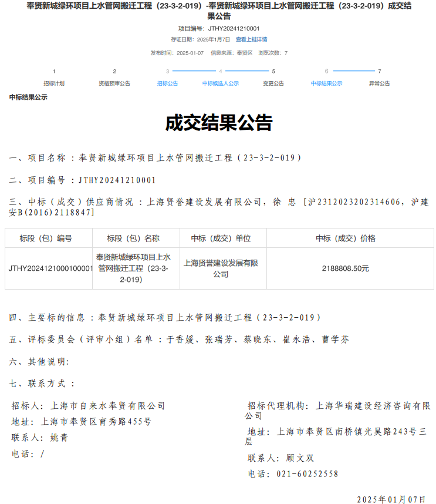Open the 变更公告 step
Image resolution: width=436 pixels, height=504 pixels.
click(x=273, y=83)
